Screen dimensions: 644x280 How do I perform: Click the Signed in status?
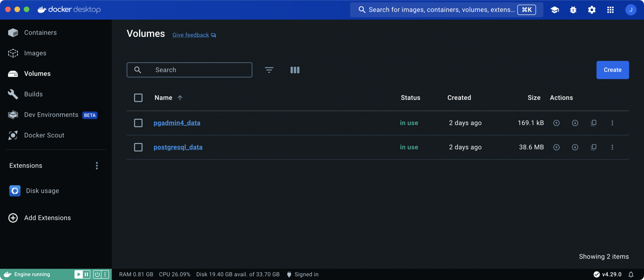coord(303,274)
